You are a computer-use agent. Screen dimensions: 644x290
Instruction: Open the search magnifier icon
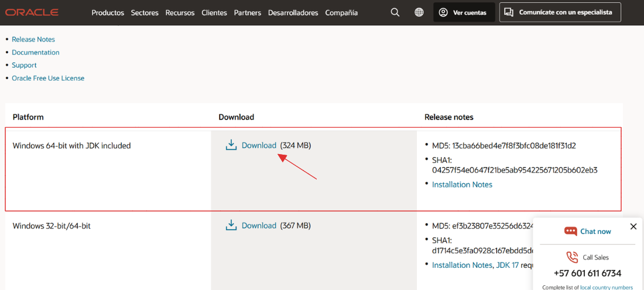[395, 12]
